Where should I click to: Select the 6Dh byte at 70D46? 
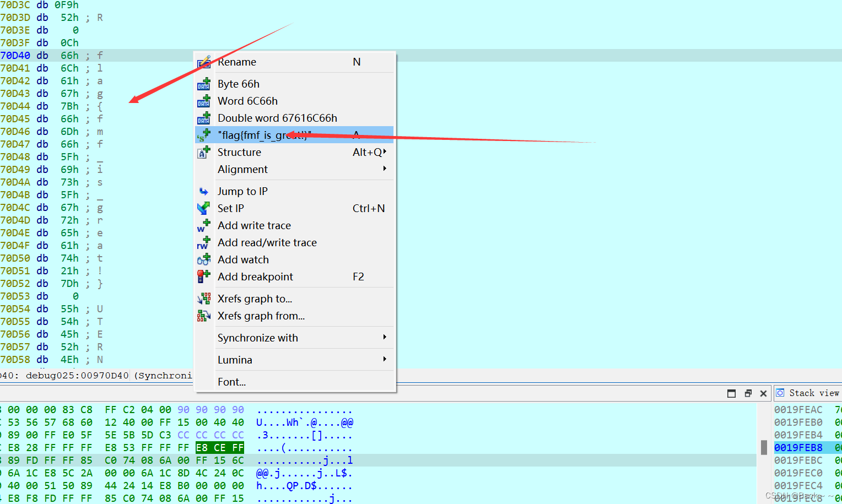pyautogui.click(x=69, y=132)
